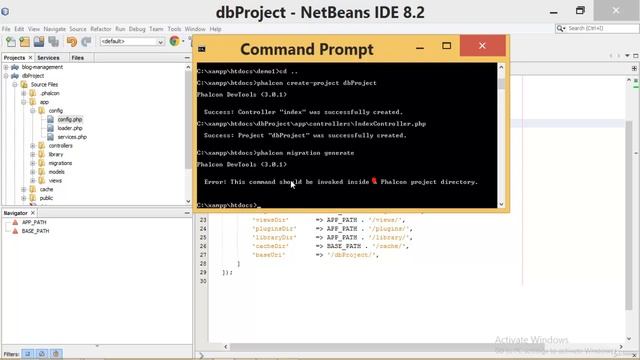Expand the blog-management project node

coord(6,67)
